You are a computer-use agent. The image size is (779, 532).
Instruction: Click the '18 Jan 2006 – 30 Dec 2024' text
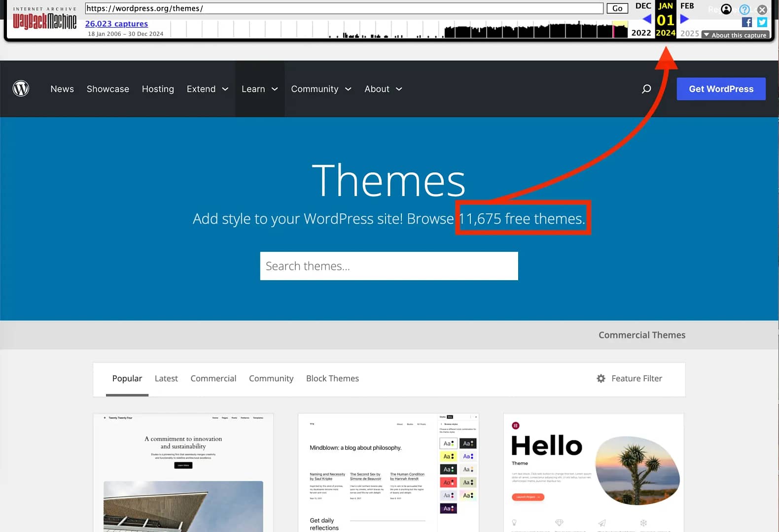[125, 34]
